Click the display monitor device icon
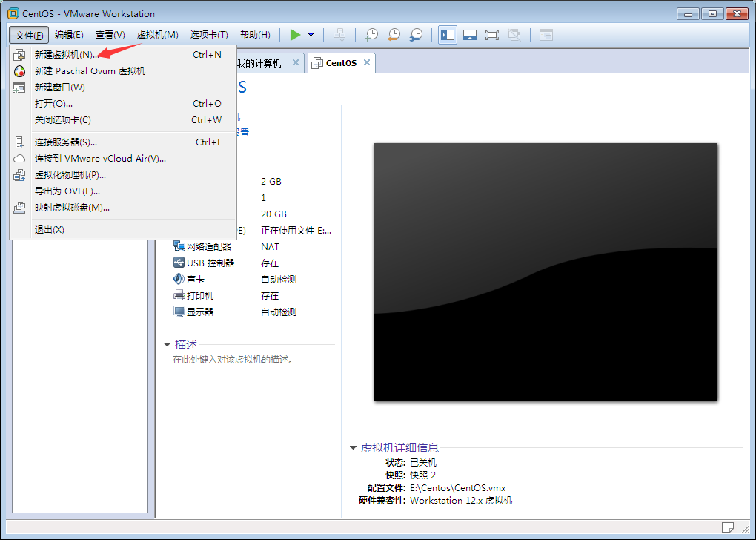756x540 pixels. (x=179, y=312)
